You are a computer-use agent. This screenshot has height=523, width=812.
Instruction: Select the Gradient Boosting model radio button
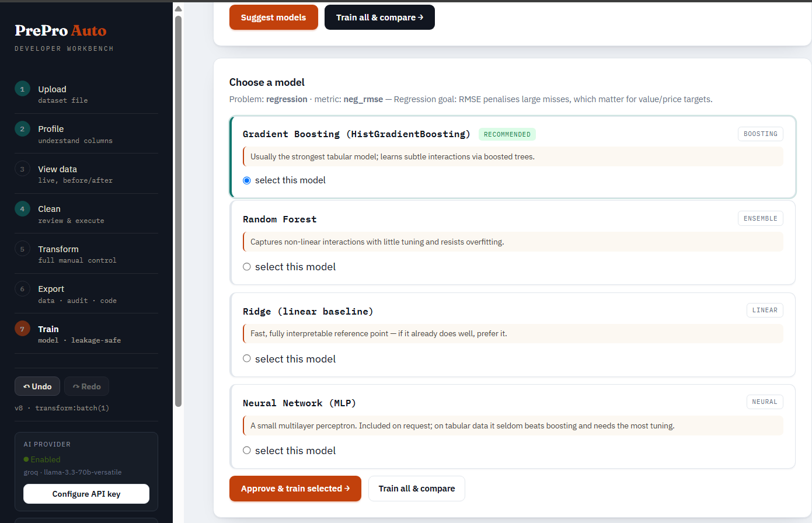[x=247, y=180]
